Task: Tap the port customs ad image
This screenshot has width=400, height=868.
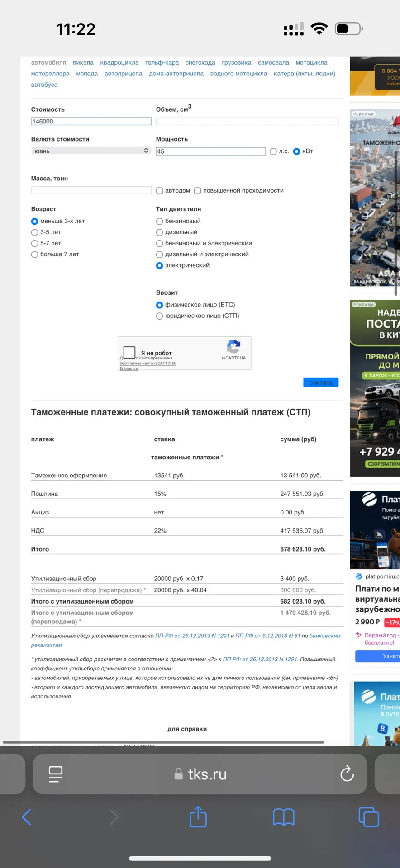Action: [375, 198]
